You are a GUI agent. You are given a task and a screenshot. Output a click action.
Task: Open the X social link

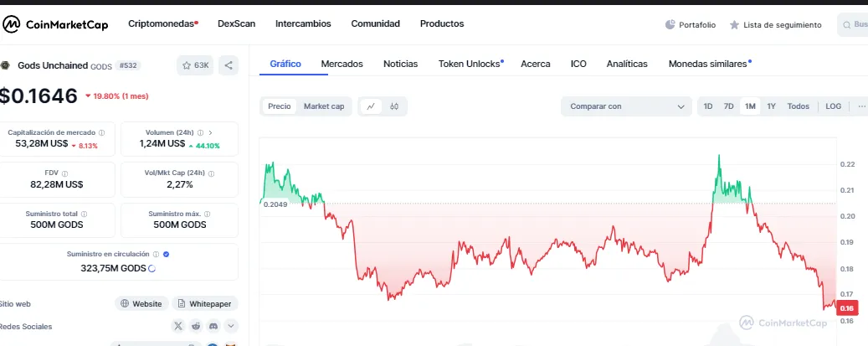[x=178, y=325]
